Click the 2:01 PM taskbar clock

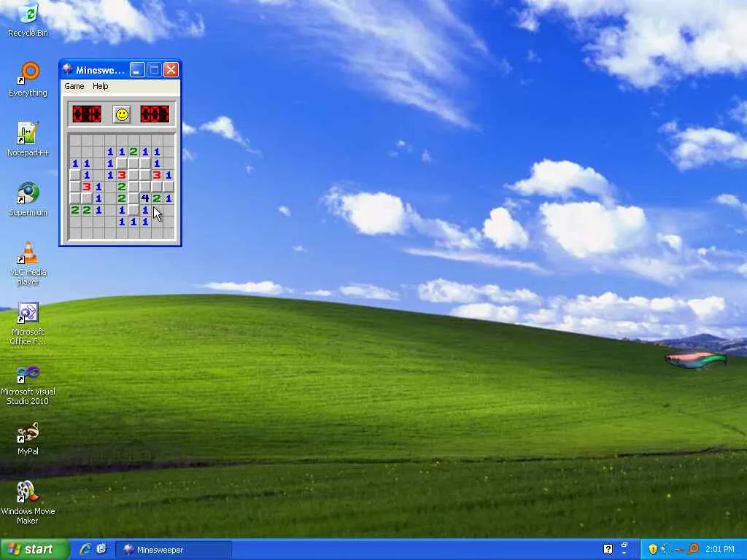point(720,550)
